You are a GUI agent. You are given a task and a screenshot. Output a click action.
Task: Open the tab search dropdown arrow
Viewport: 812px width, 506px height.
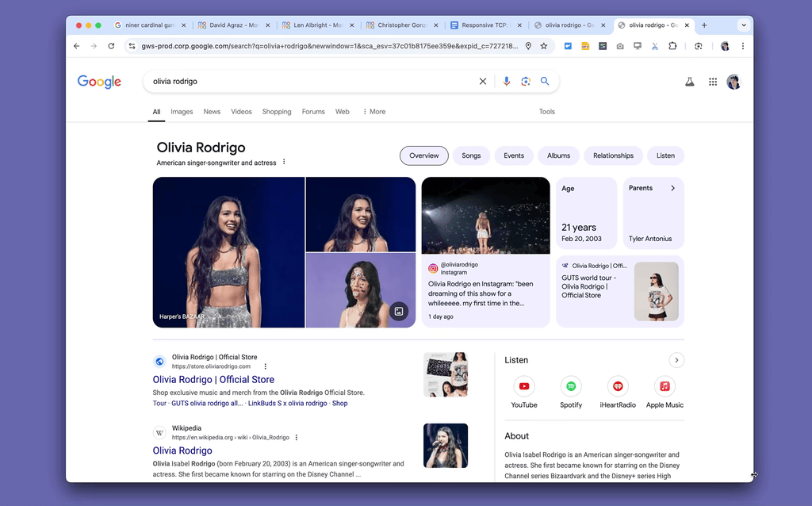(744, 25)
